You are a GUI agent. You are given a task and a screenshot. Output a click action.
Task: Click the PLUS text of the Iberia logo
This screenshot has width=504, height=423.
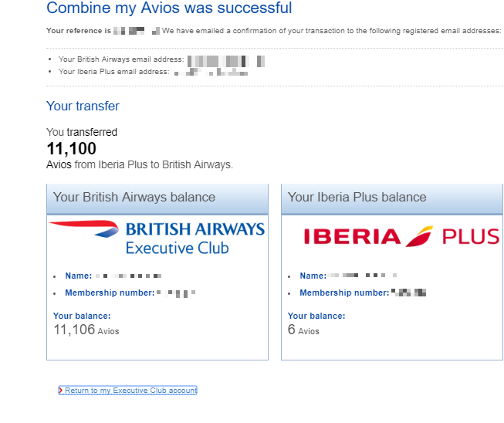(471, 236)
